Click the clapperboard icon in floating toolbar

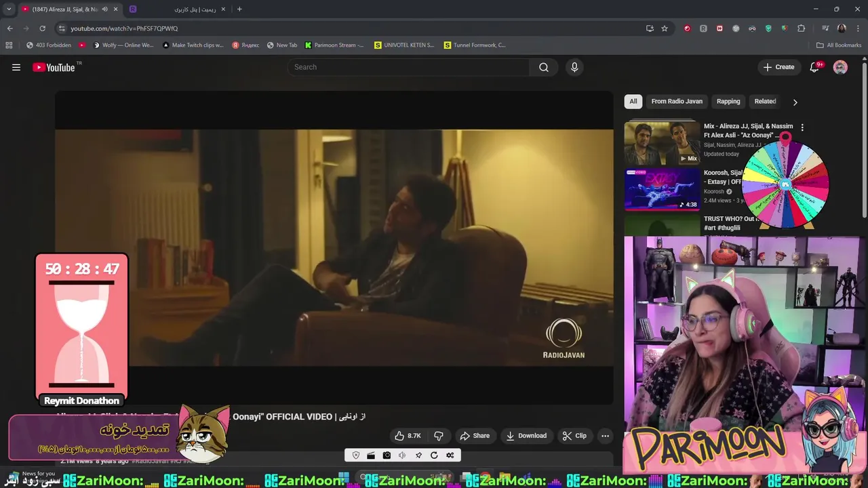click(371, 455)
